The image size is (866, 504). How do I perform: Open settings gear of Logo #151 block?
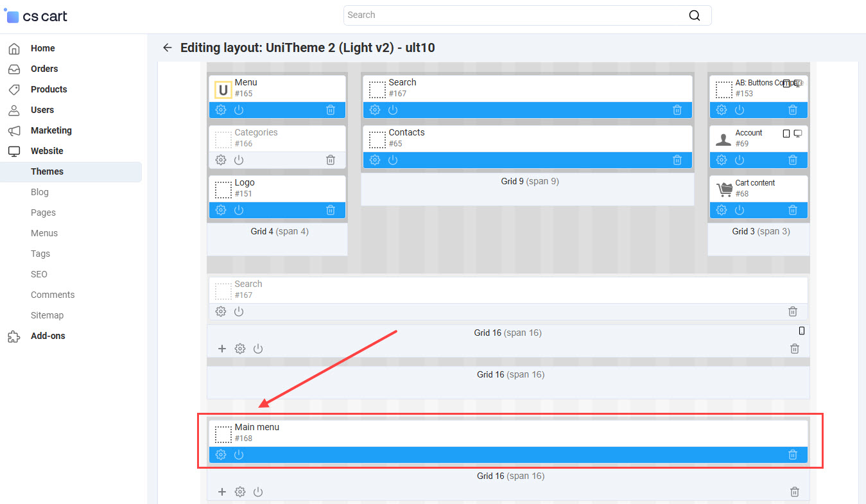coord(221,210)
